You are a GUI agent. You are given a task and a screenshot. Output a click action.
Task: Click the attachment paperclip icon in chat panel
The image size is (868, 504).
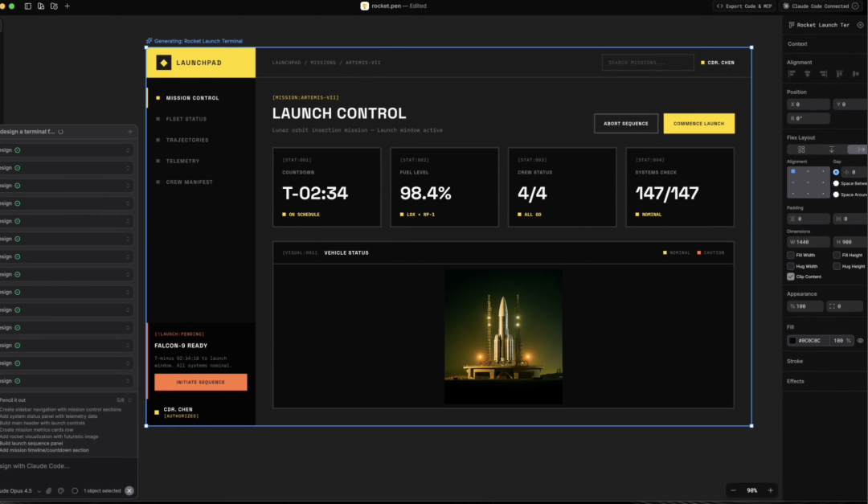(48, 490)
